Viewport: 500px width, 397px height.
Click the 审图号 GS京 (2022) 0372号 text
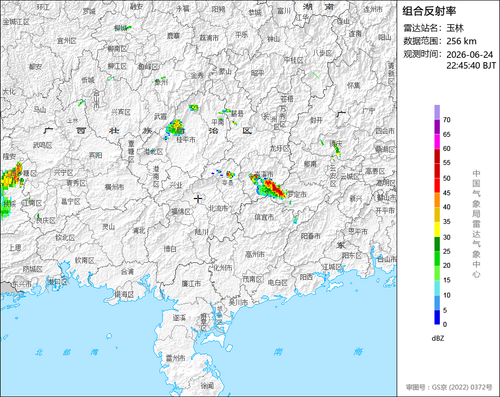click(449, 387)
